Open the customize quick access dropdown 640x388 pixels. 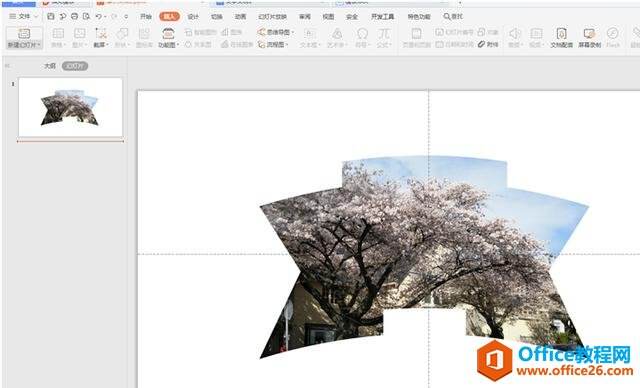coord(126,16)
